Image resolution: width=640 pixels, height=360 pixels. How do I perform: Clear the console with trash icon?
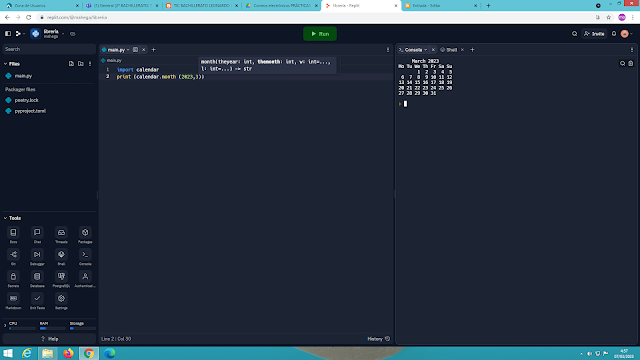(x=631, y=64)
